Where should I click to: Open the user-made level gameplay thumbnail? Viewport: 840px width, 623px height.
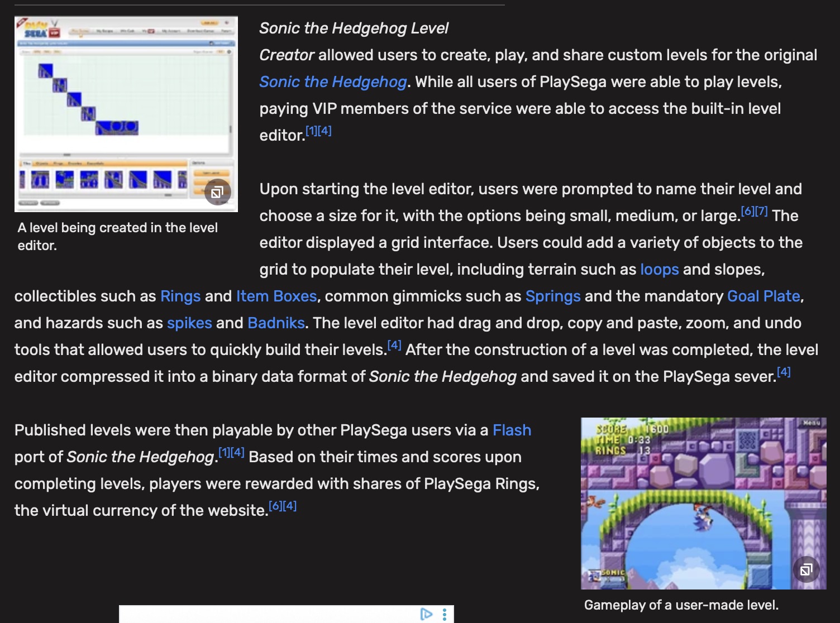click(x=703, y=504)
